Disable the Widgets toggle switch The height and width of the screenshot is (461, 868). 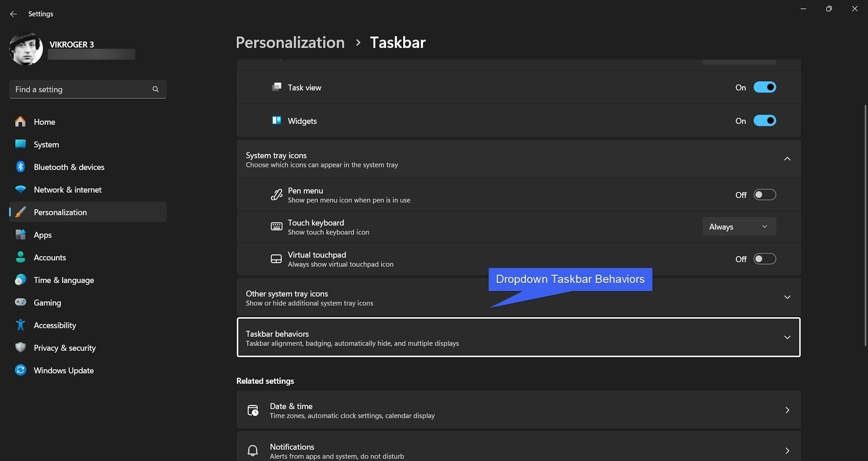coord(764,121)
